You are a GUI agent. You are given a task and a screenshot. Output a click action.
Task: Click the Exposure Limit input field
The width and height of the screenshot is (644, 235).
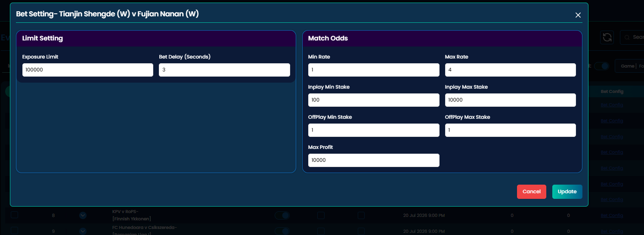click(88, 70)
